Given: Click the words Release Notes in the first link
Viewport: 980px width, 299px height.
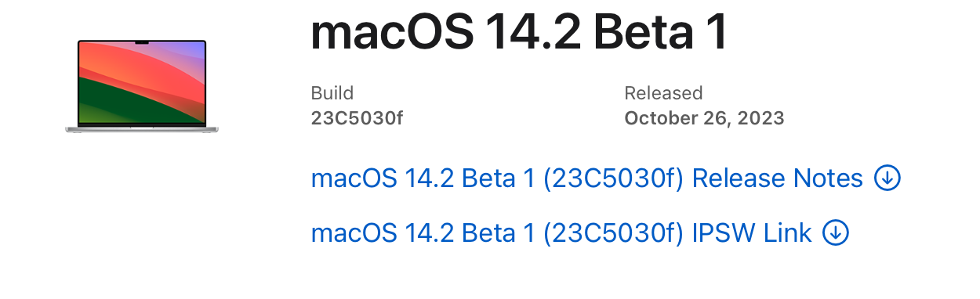Looking at the screenshot, I should [x=778, y=178].
